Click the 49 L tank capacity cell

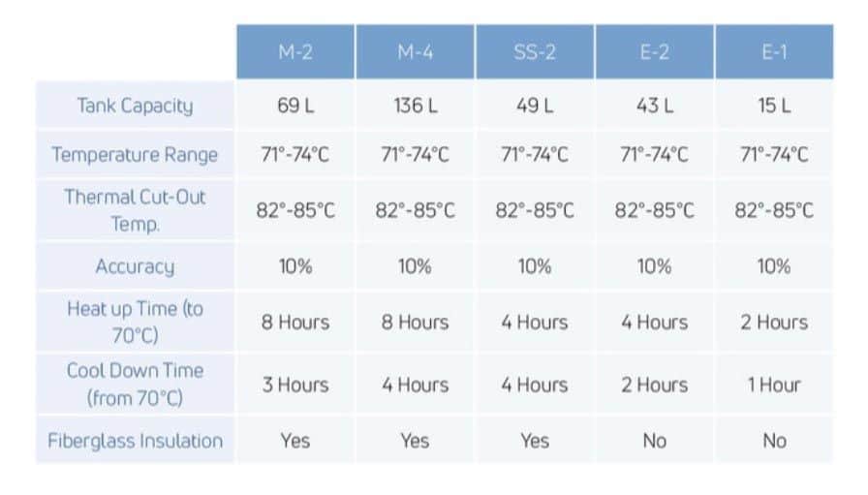(x=535, y=106)
